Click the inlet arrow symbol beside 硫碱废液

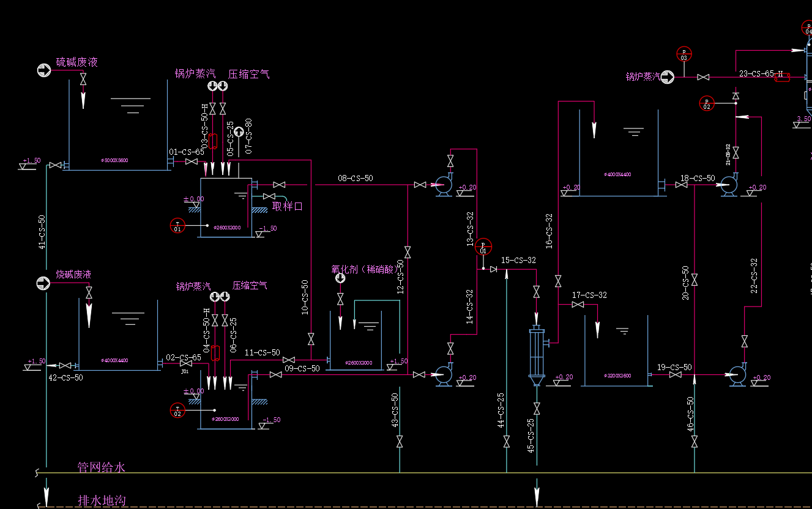click(x=44, y=70)
